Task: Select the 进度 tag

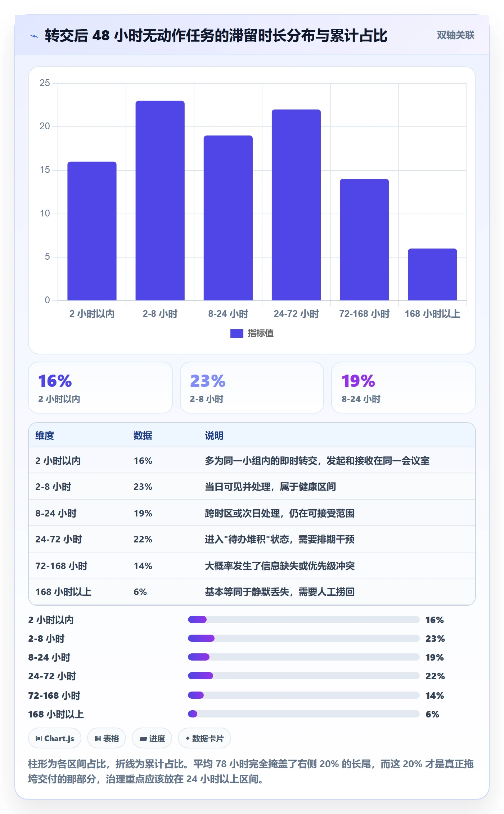Action: click(152, 738)
